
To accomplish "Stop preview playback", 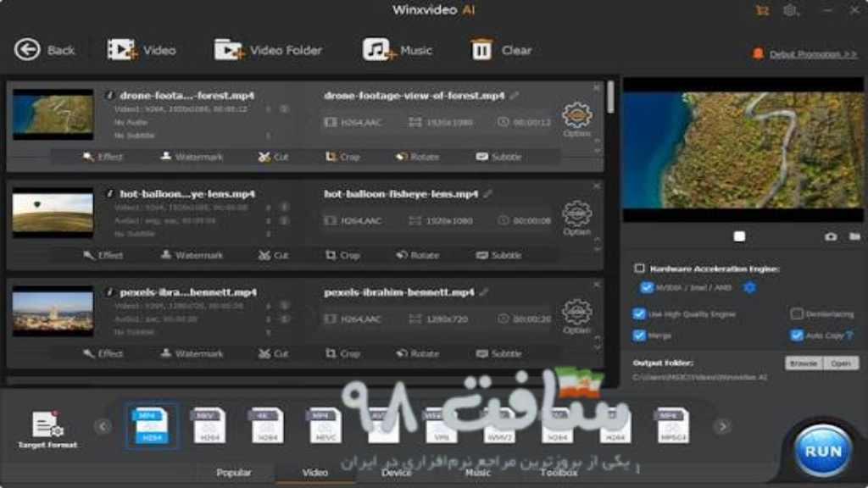I will tap(739, 237).
